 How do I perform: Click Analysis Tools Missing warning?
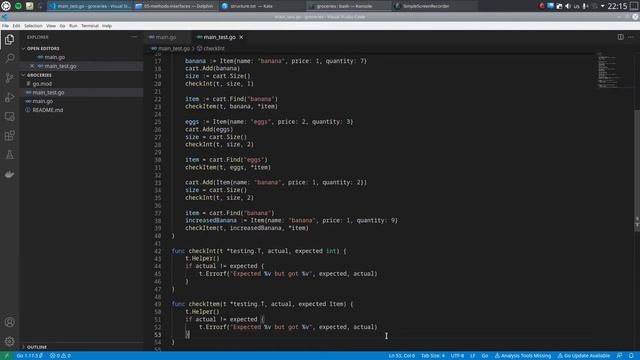coord(523,356)
